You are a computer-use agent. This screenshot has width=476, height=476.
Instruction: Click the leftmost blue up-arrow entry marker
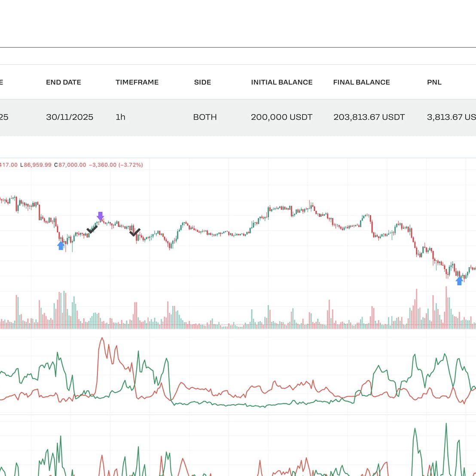pos(61,245)
